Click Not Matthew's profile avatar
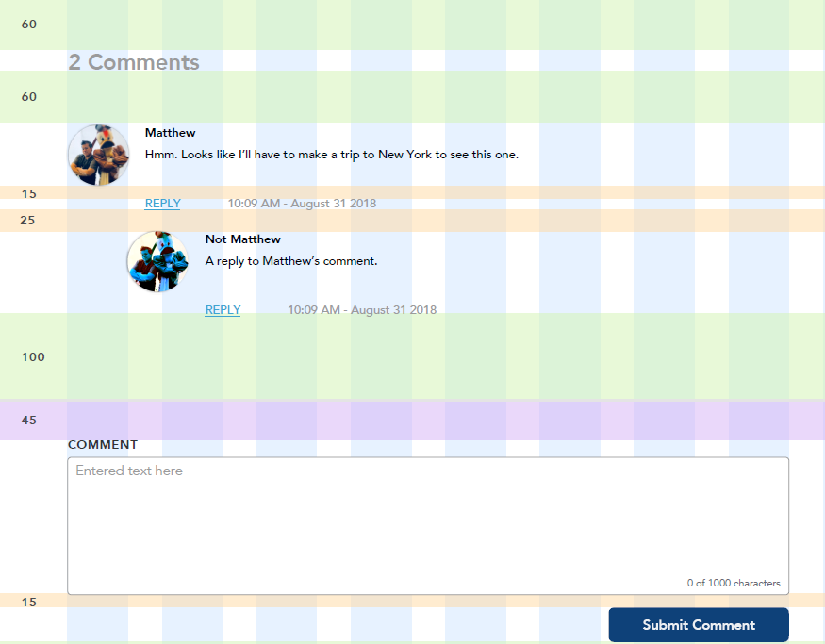The width and height of the screenshot is (825, 644). tap(157, 261)
